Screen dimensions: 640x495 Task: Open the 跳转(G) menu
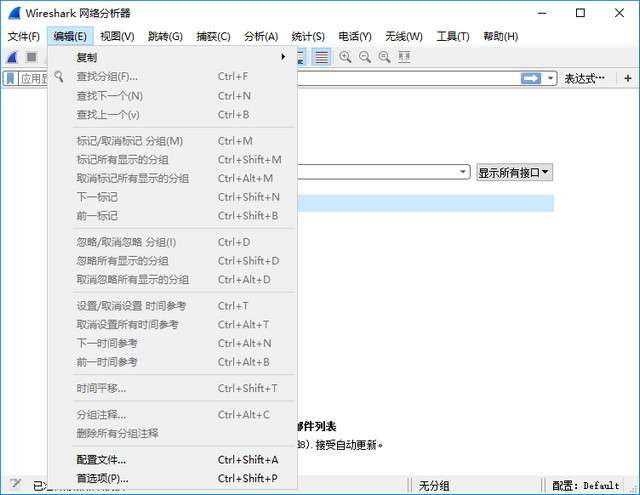tap(165, 36)
